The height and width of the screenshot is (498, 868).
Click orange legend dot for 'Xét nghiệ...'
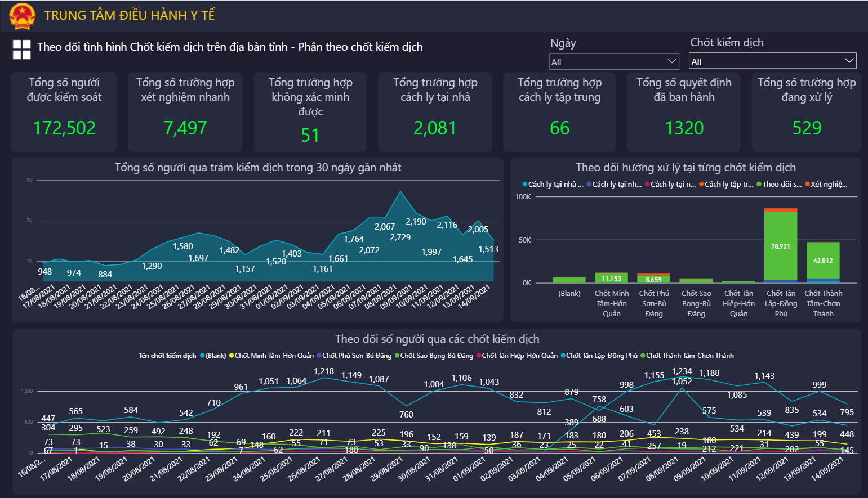[807, 185]
